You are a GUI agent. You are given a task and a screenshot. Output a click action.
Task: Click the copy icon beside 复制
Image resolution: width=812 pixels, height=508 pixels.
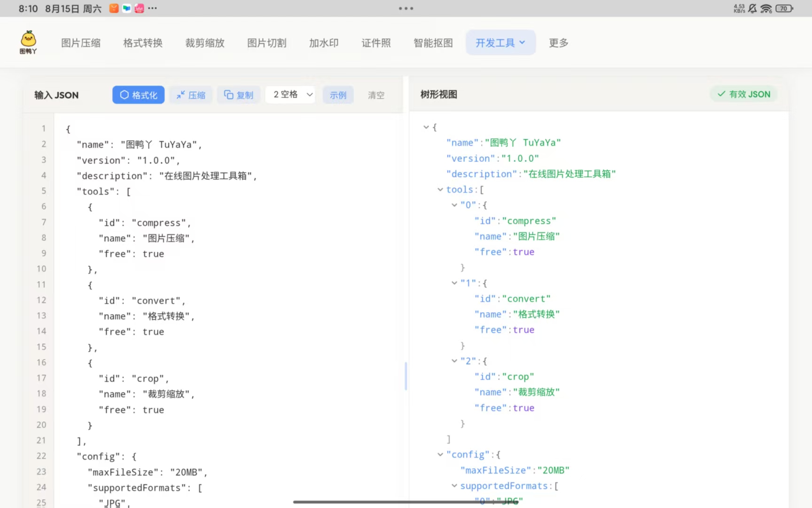coord(229,95)
